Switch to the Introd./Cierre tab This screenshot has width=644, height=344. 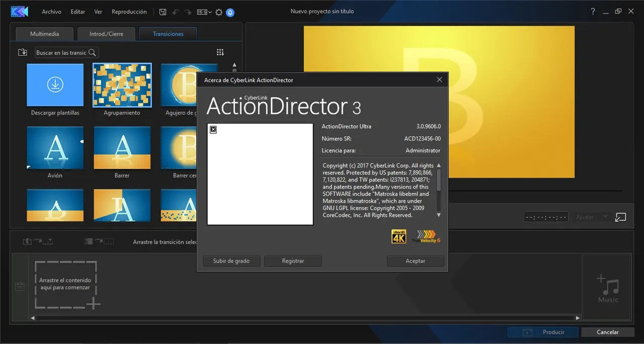(x=106, y=34)
